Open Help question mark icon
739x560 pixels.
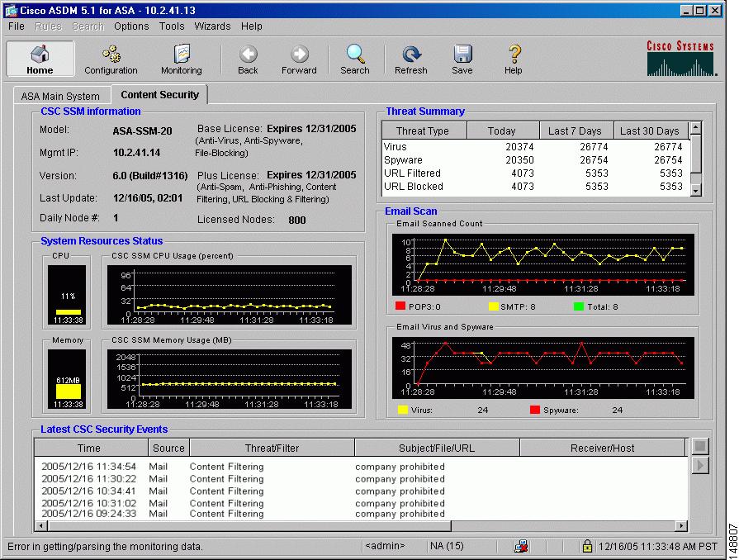click(x=514, y=59)
